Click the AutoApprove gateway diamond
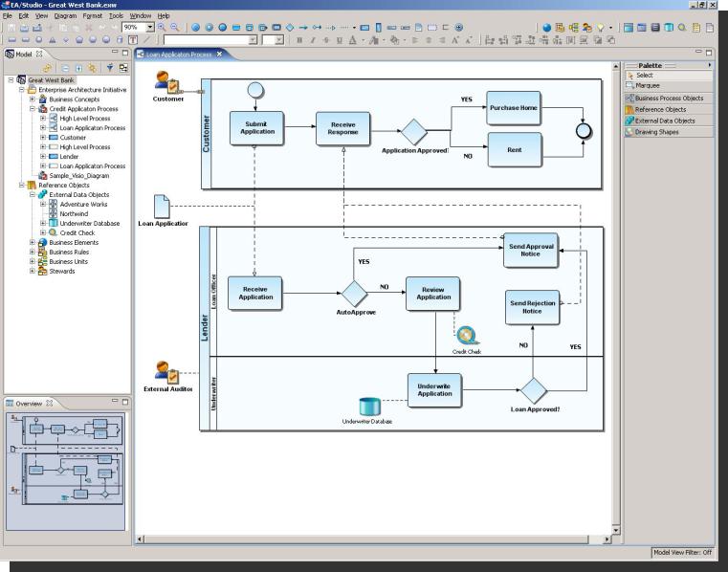This screenshot has height=572, width=728. click(354, 294)
